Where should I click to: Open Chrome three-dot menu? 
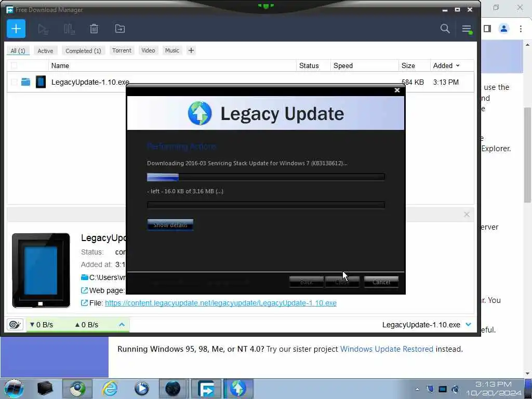[x=521, y=29]
